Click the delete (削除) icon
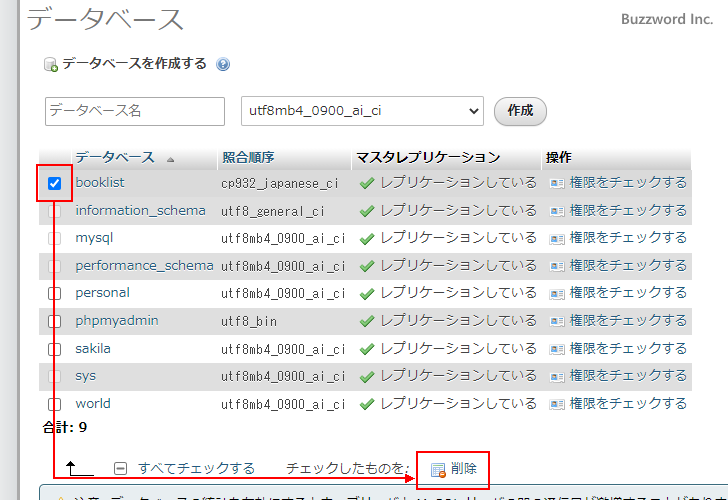 click(438, 470)
